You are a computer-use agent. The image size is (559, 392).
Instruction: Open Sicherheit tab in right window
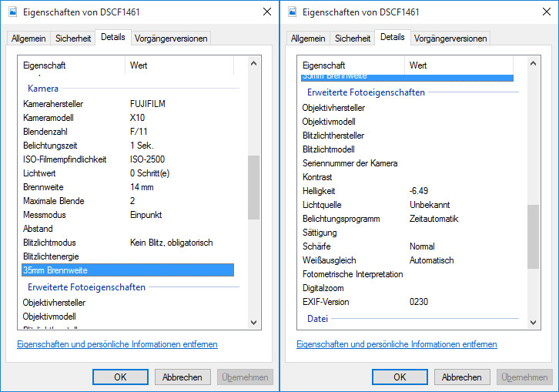pos(353,39)
